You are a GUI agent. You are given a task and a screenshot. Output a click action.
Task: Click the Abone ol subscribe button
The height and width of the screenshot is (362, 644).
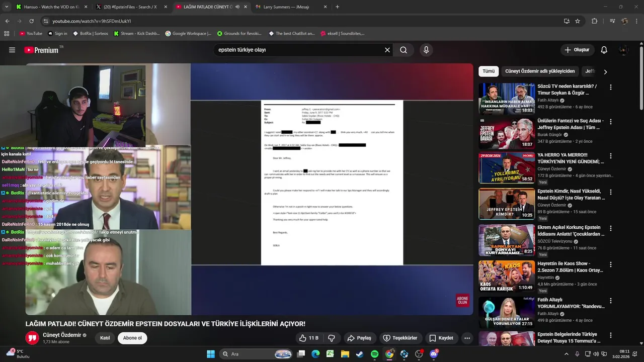(132, 338)
